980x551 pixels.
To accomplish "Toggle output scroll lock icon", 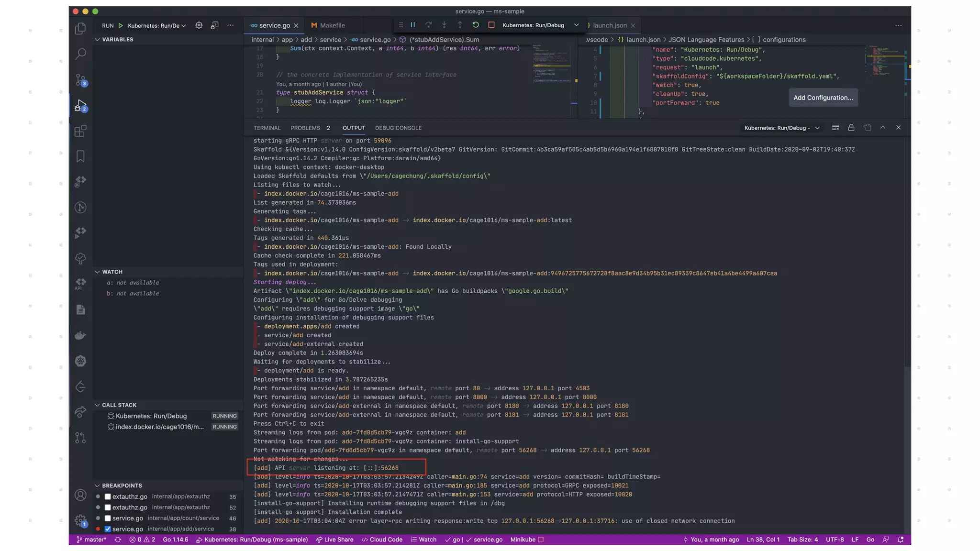I will (851, 128).
